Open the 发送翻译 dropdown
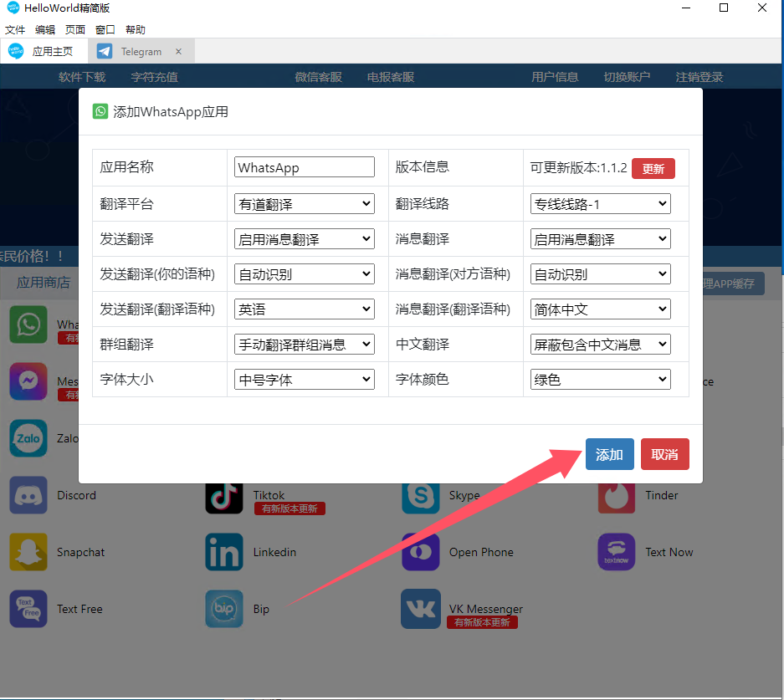 point(304,239)
